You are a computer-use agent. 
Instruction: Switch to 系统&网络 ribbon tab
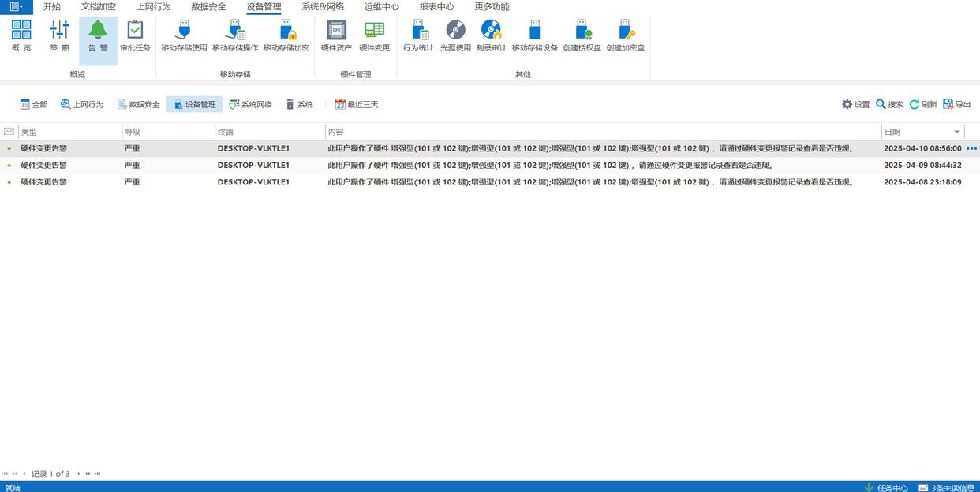pyautogui.click(x=323, y=6)
